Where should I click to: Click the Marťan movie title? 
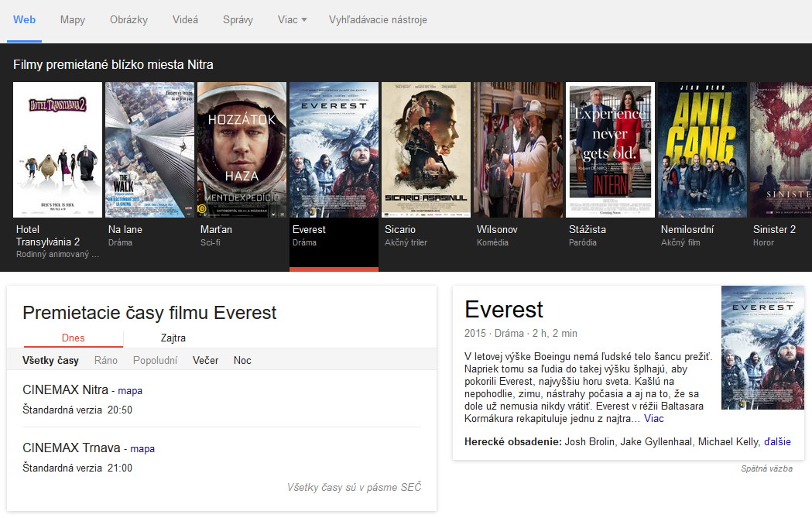[x=216, y=229]
